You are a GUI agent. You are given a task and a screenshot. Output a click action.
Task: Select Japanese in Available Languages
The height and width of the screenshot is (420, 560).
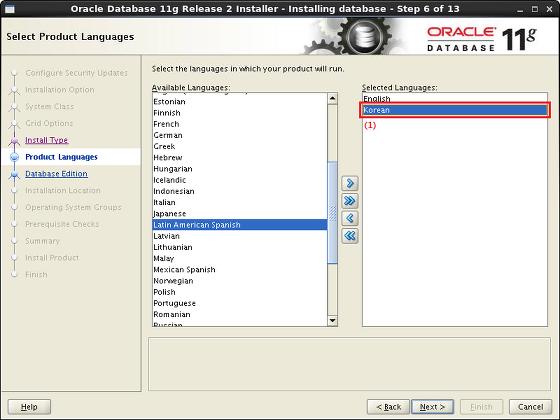point(240,214)
